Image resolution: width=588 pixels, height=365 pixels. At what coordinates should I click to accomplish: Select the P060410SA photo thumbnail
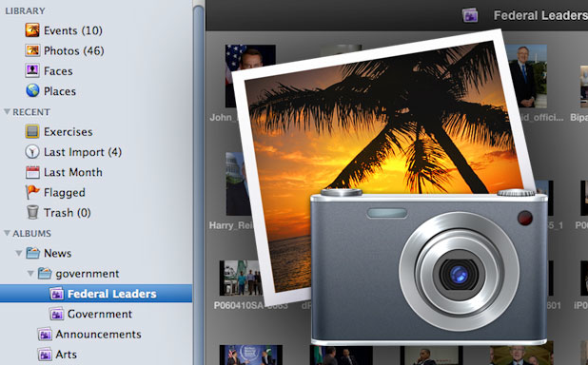click(x=241, y=278)
